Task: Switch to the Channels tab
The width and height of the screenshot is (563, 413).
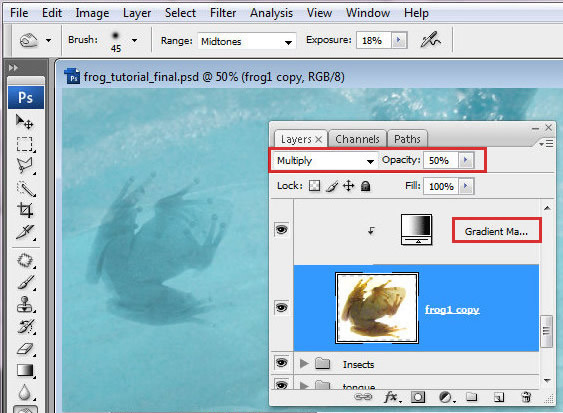Action: 357,139
